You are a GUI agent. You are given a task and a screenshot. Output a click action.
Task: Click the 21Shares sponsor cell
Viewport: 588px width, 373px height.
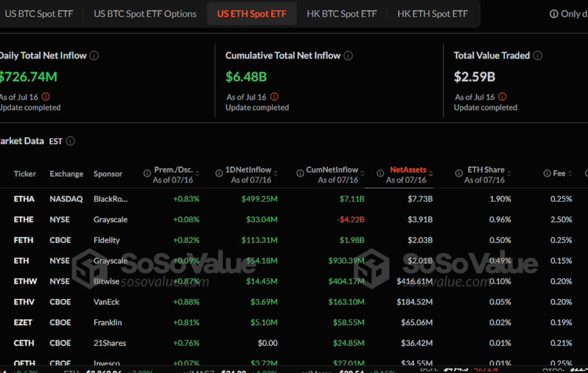point(110,343)
